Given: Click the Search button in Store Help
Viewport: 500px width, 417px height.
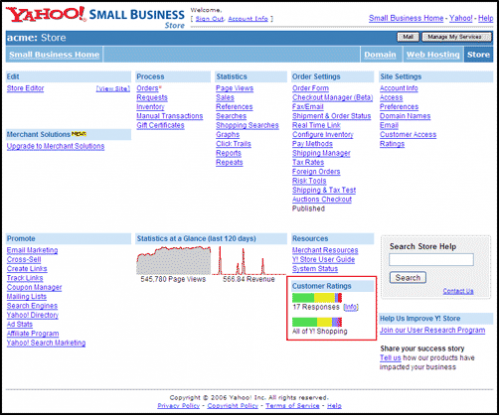Looking at the screenshot, I should pyautogui.click(x=408, y=278).
